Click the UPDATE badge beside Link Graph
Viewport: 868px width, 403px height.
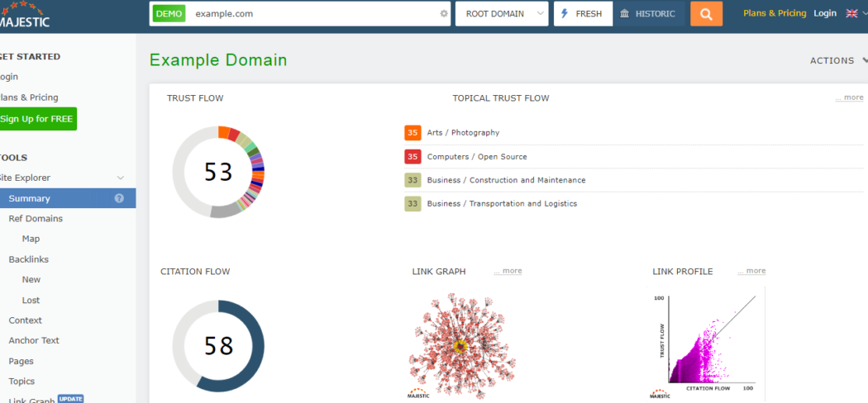coord(71,399)
